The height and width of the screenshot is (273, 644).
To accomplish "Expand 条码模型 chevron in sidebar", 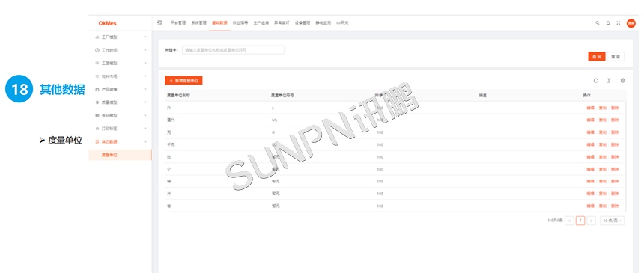I will coord(145,115).
